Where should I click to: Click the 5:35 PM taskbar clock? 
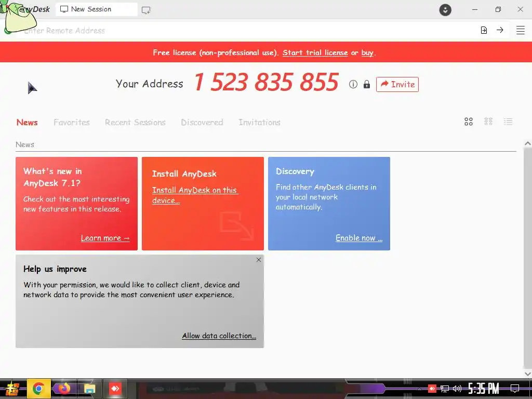[x=484, y=389]
